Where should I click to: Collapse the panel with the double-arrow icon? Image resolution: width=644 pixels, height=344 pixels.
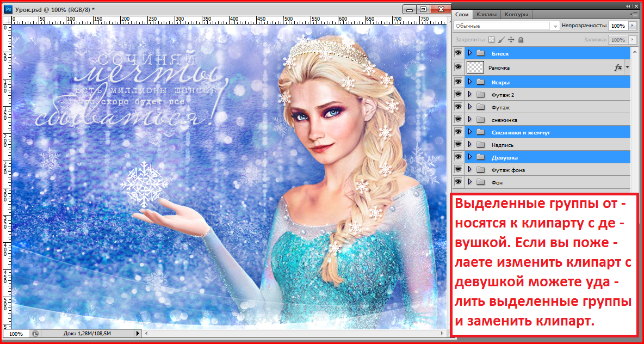[x=628, y=6]
